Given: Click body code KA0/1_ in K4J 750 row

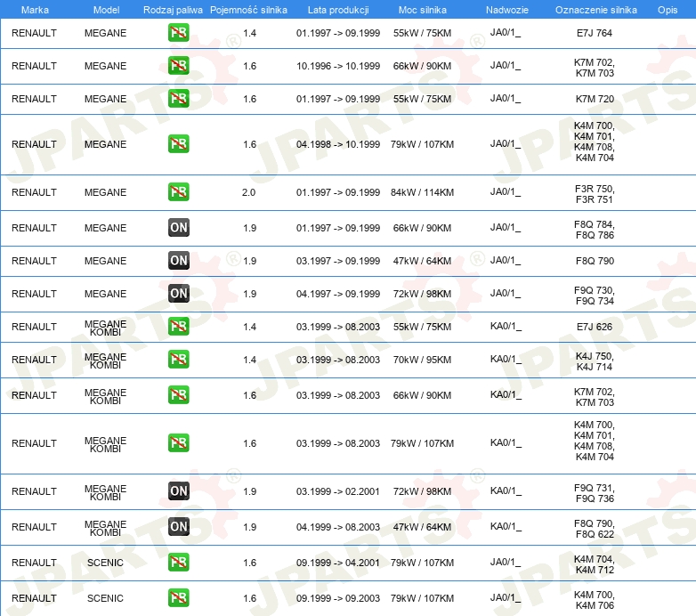Looking at the screenshot, I should point(506,359).
